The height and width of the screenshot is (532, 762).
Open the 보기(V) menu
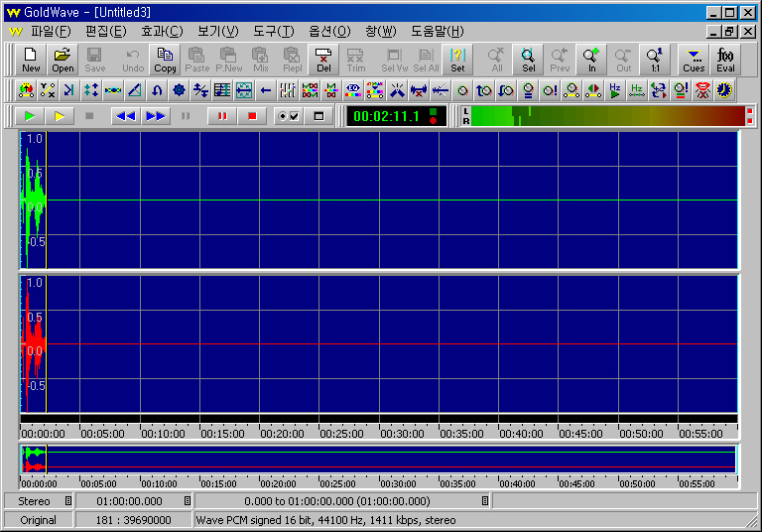(217, 32)
